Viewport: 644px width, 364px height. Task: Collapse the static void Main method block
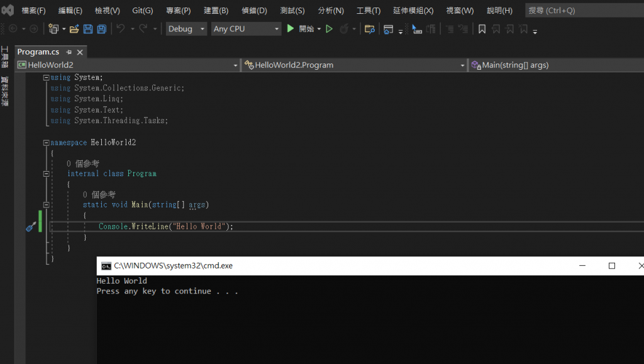(47, 205)
